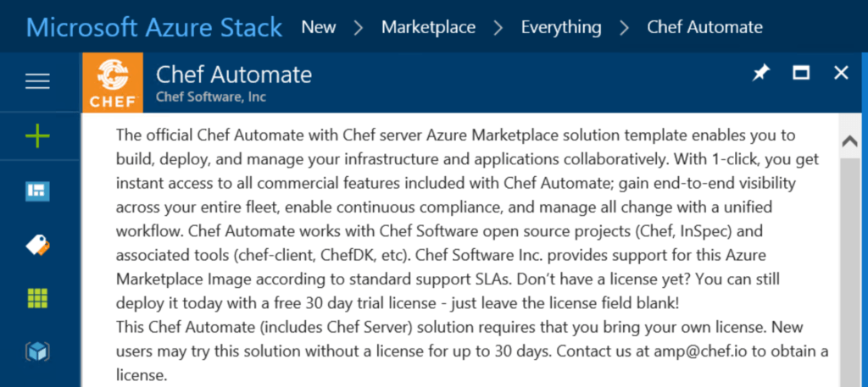The height and width of the screenshot is (387, 868).
Task: Maximize the Chef Automate blade
Action: click(x=801, y=74)
